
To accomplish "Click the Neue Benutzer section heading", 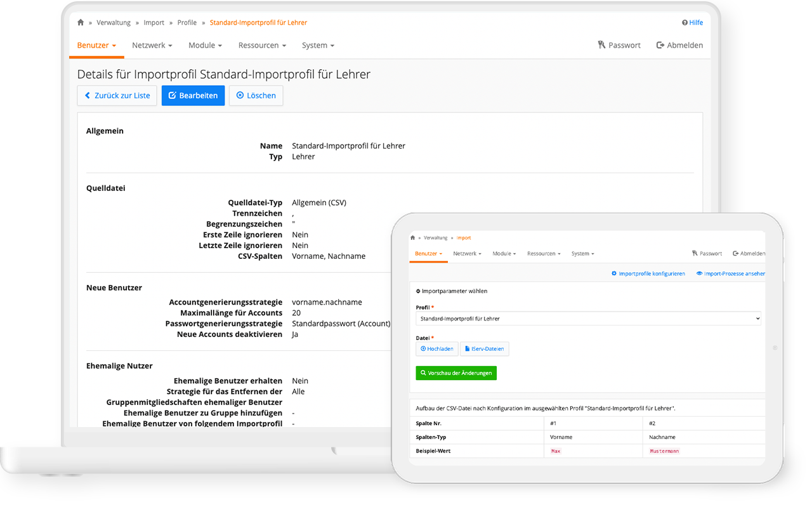I will pos(114,287).
